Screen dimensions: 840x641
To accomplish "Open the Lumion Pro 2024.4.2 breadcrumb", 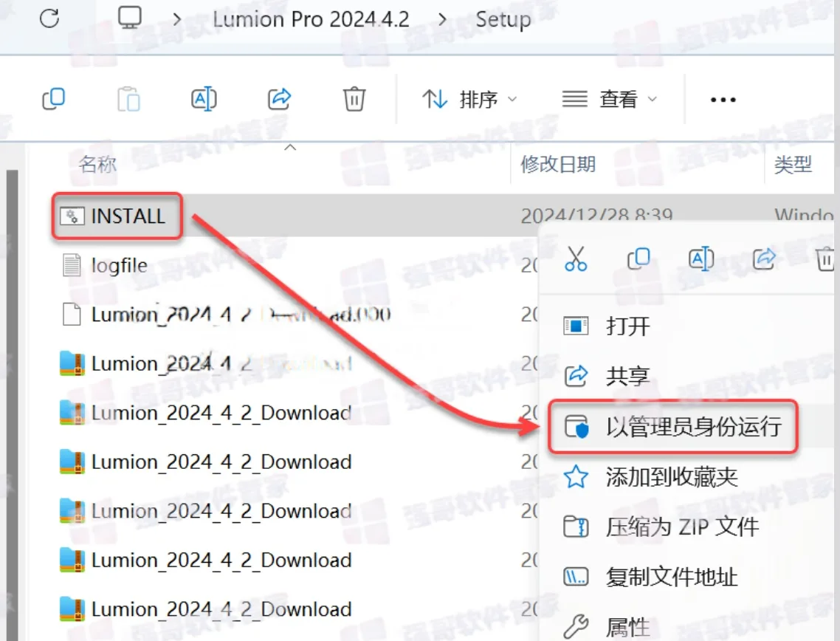I will (311, 19).
